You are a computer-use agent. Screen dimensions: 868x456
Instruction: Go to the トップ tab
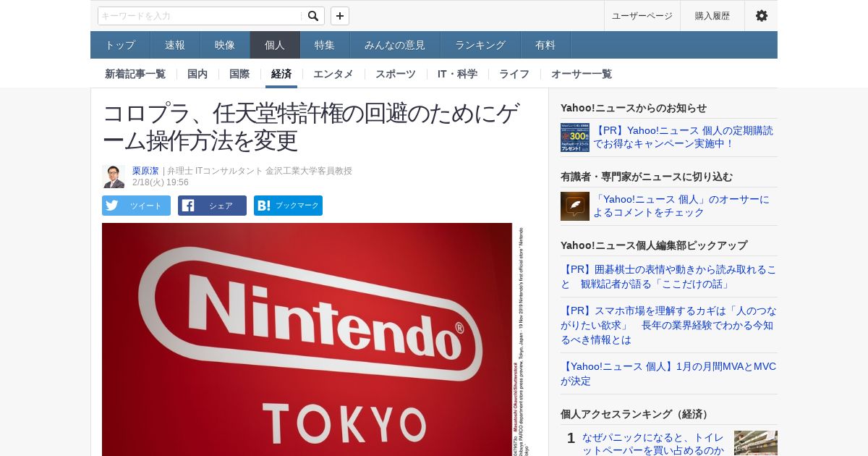click(120, 45)
